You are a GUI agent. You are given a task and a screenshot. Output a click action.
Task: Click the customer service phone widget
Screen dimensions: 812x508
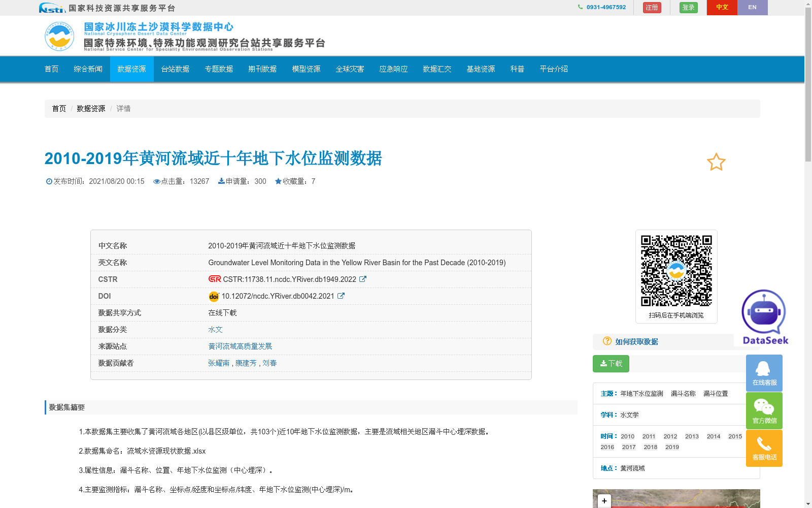764,448
